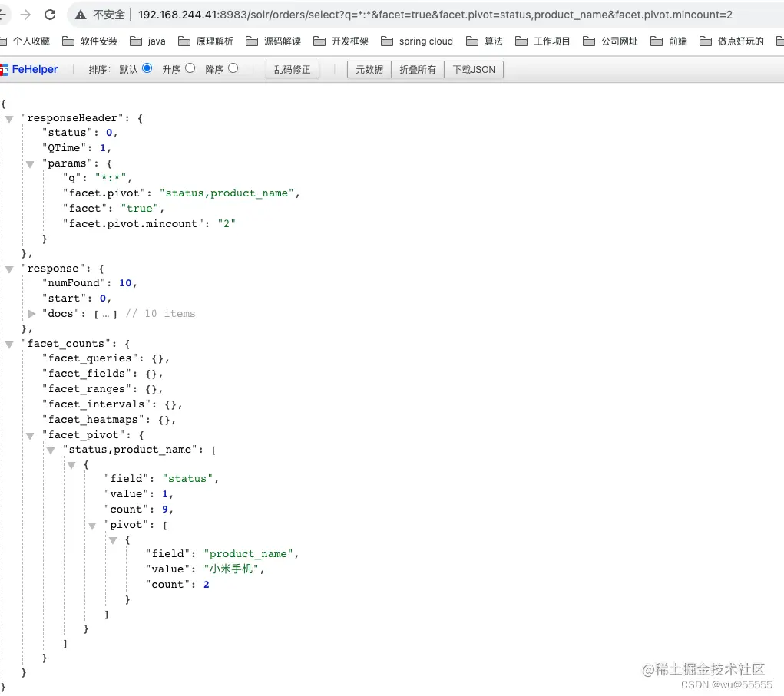Viewport: 784px width, 696px height.
Task: Click the Solr URL address bar
Action: pos(435,15)
